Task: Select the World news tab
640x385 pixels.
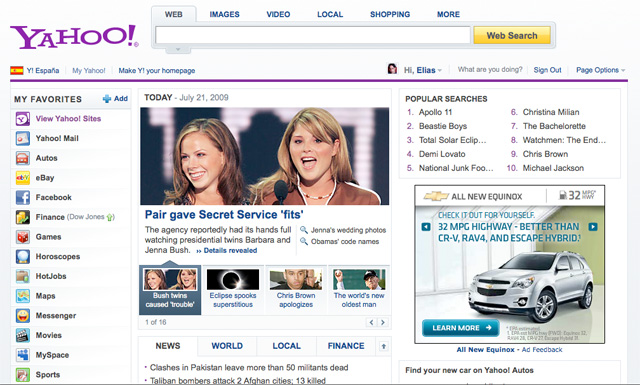Action: 227,346
